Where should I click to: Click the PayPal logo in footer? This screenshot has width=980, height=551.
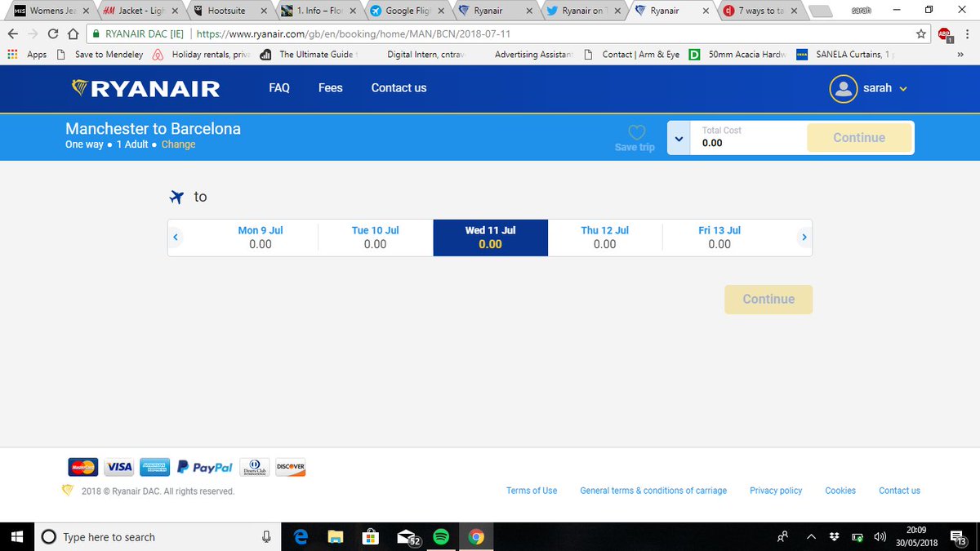[206, 467]
